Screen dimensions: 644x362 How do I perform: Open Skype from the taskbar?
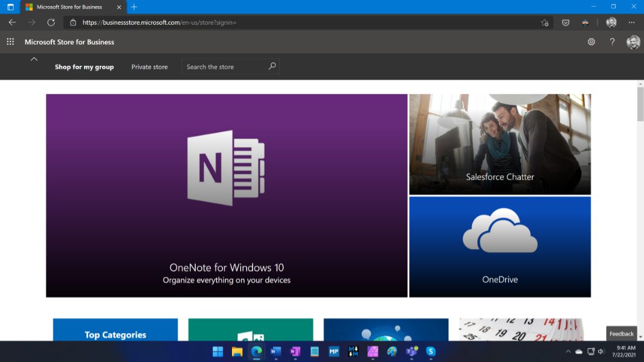431,351
